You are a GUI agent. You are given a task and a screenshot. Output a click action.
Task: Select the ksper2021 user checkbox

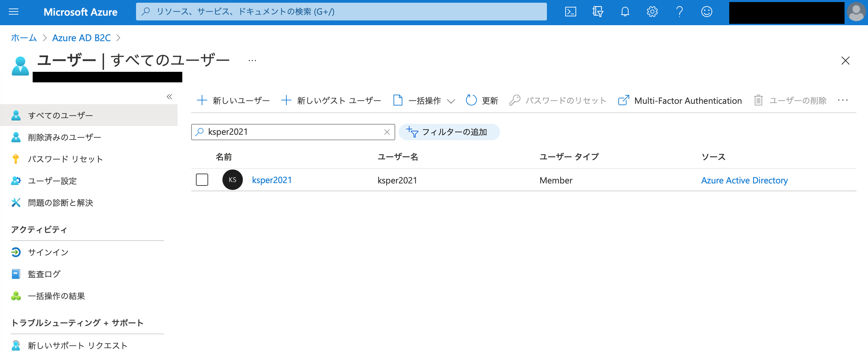[x=202, y=180]
